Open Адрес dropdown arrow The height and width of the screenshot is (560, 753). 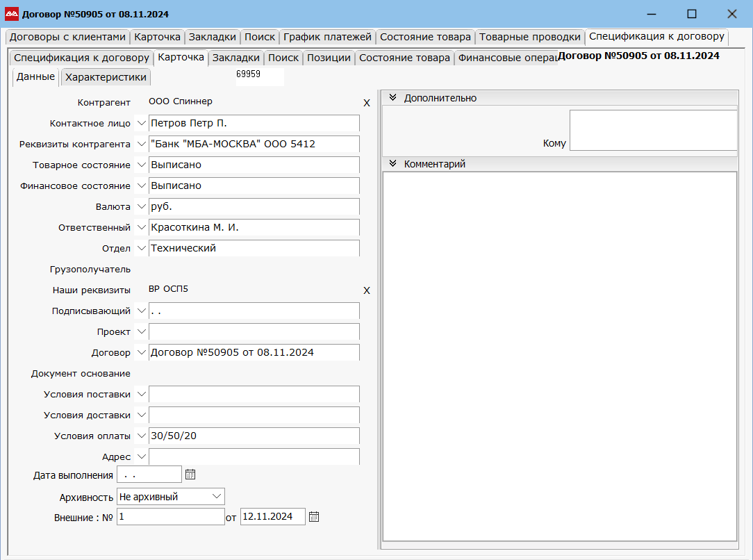coord(141,456)
